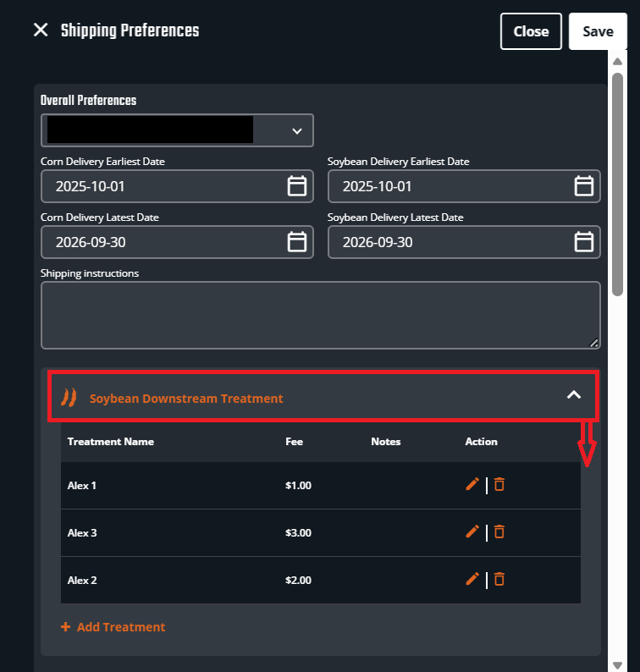Click the Fee column header

tap(294, 442)
